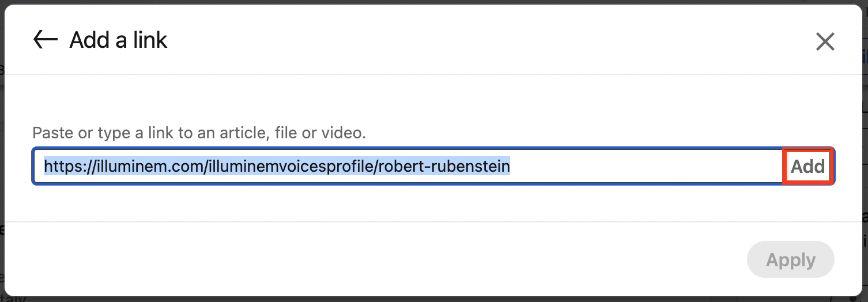Close the Add a link dialog
The height and width of the screenshot is (302, 868).
point(825,41)
